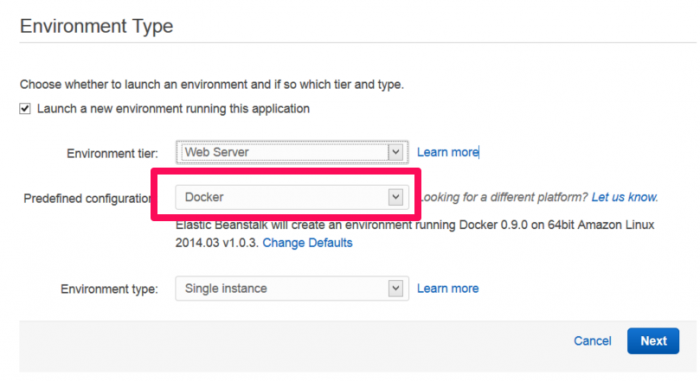Proceed with the Next button

653,341
